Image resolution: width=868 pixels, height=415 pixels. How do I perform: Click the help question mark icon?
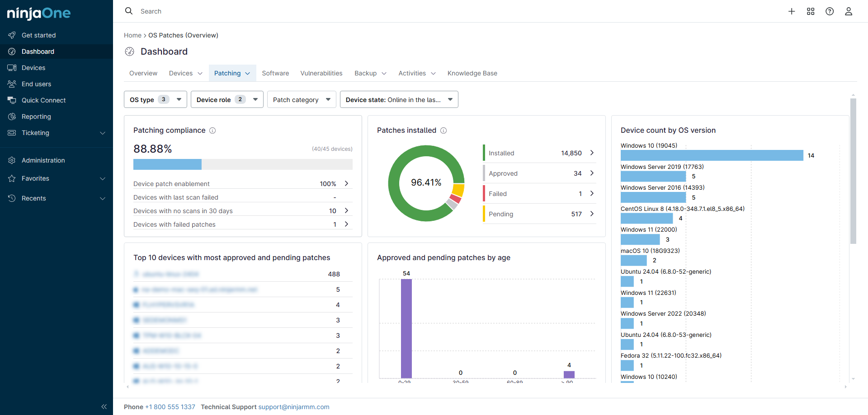coord(830,11)
